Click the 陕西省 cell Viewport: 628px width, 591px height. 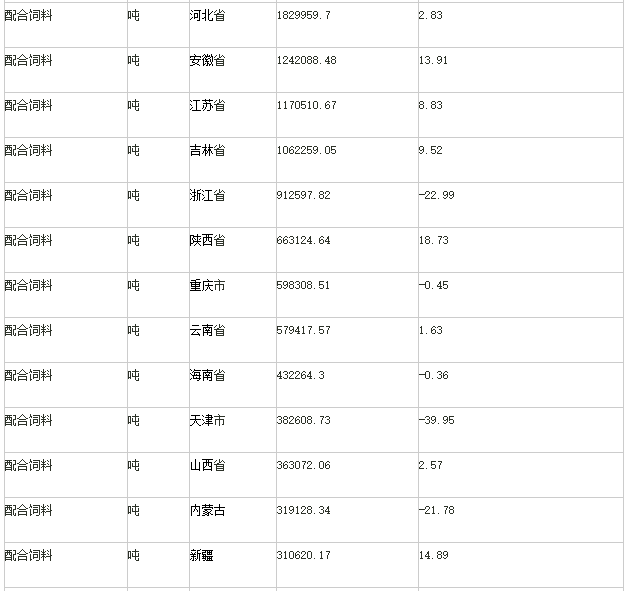207,241
